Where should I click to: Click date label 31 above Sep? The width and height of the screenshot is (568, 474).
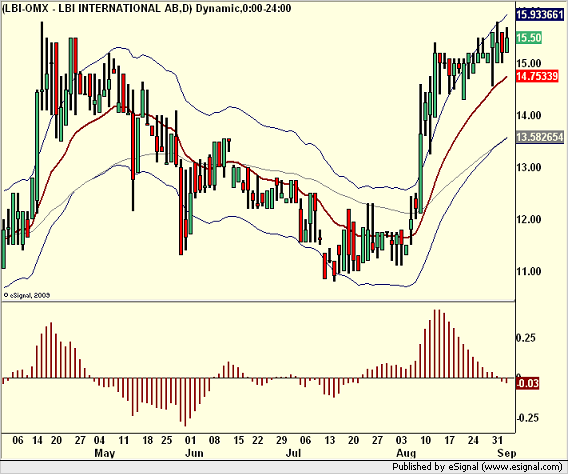tap(497, 440)
